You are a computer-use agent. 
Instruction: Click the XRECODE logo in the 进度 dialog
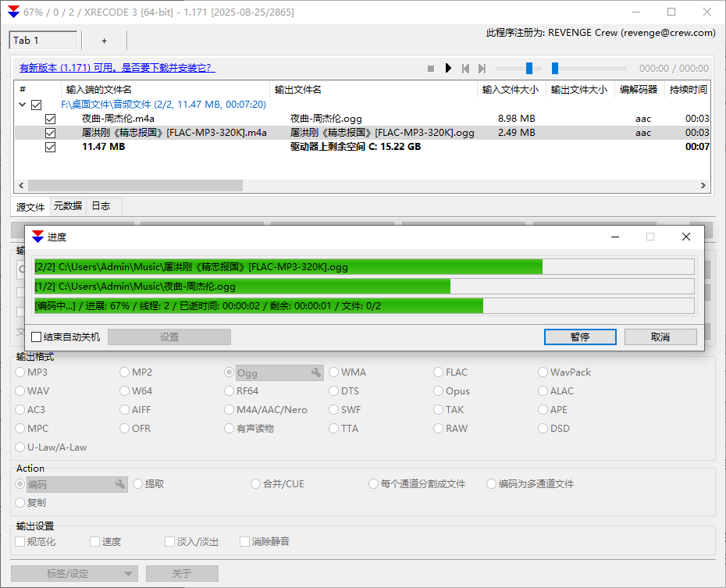click(x=37, y=237)
